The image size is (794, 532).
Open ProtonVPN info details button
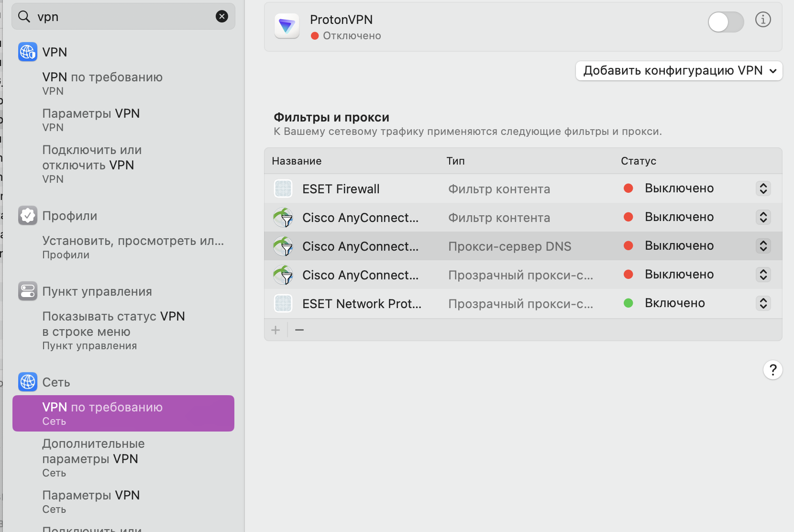coord(763,20)
